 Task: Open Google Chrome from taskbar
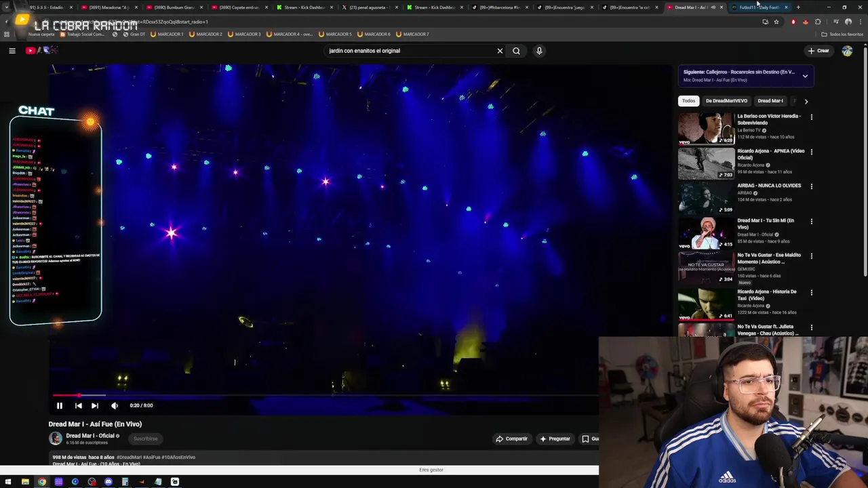pos(42,482)
